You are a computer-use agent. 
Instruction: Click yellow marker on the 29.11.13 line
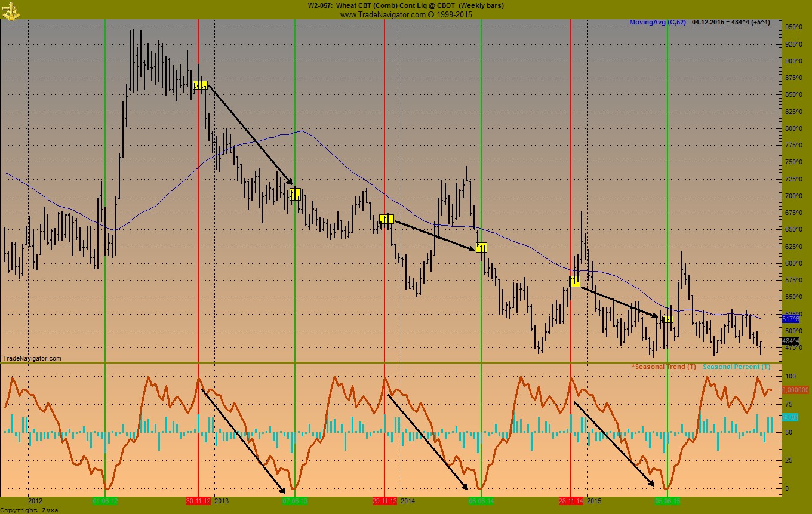[x=386, y=219]
